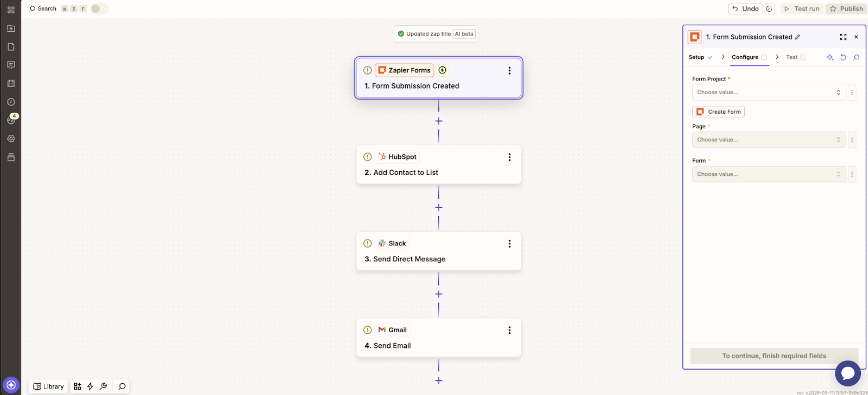Expand the step panel to full screen
Image resolution: width=868 pixels, height=395 pixels.
tap(843, 37)
